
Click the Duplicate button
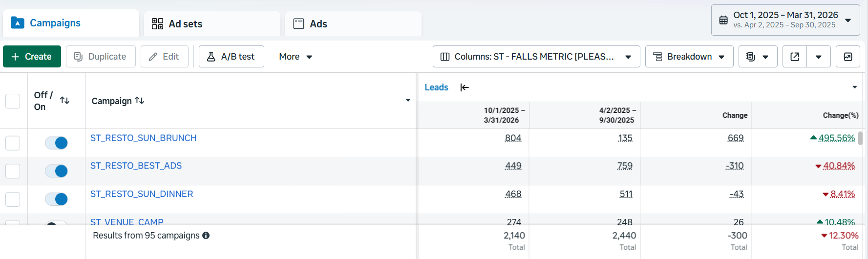pyautogui.click(x=101, y=57)
